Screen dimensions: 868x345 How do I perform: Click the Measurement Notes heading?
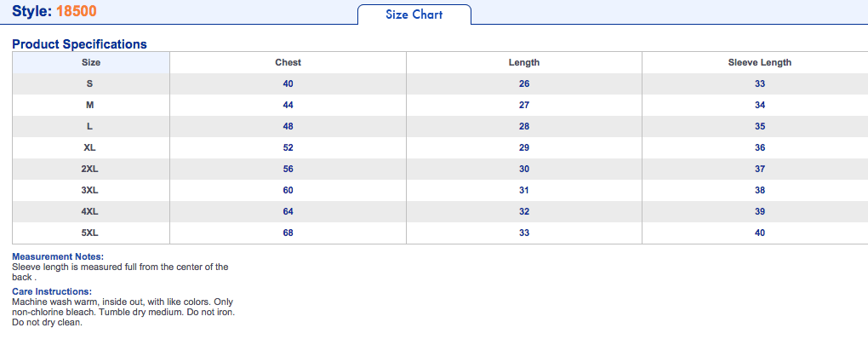click(58, 257)
